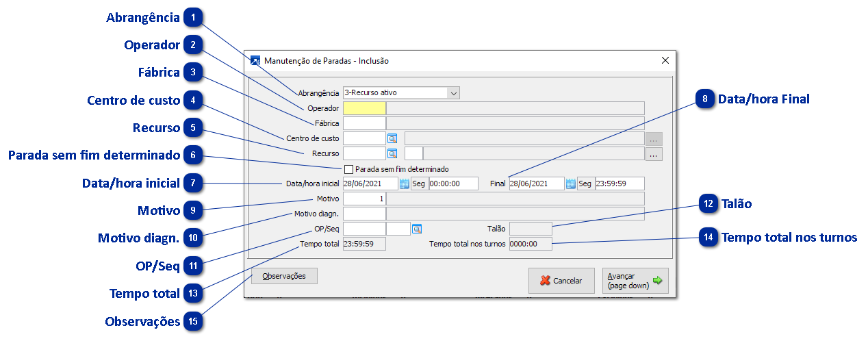Viewport: 868px width, 341px height.
Task: Click ellipsis button on Centro de custo row
Action: coord(654,139)
